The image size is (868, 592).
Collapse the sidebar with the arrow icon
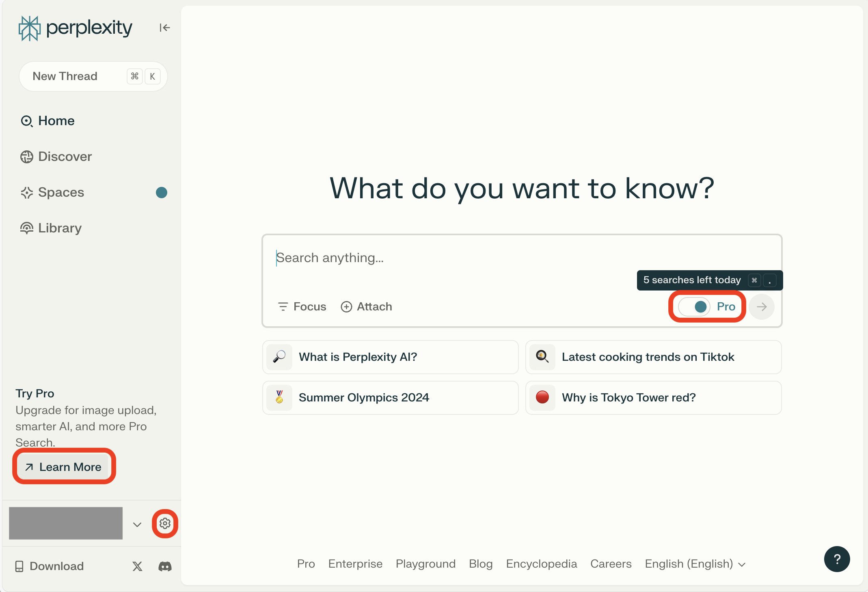[164, 28]
